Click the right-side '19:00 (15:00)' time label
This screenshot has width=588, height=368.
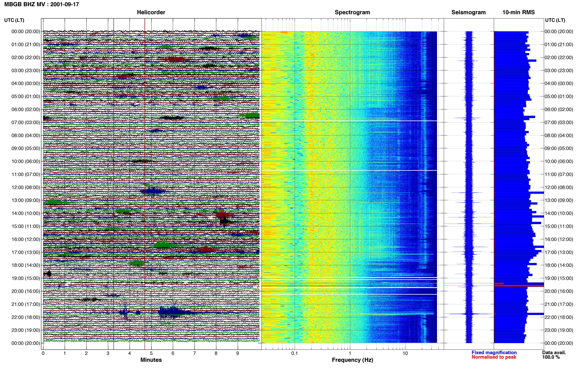coord(559,278)
